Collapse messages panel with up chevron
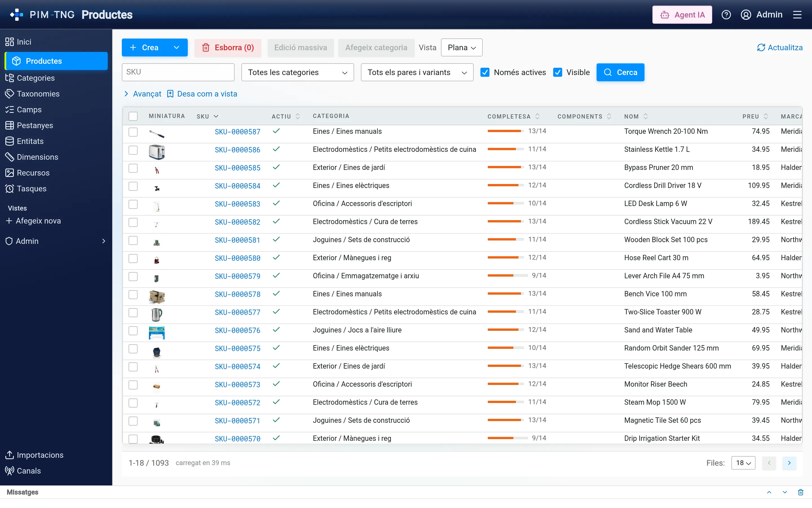Viewport: 812px width, 508px height. [769, 492]
